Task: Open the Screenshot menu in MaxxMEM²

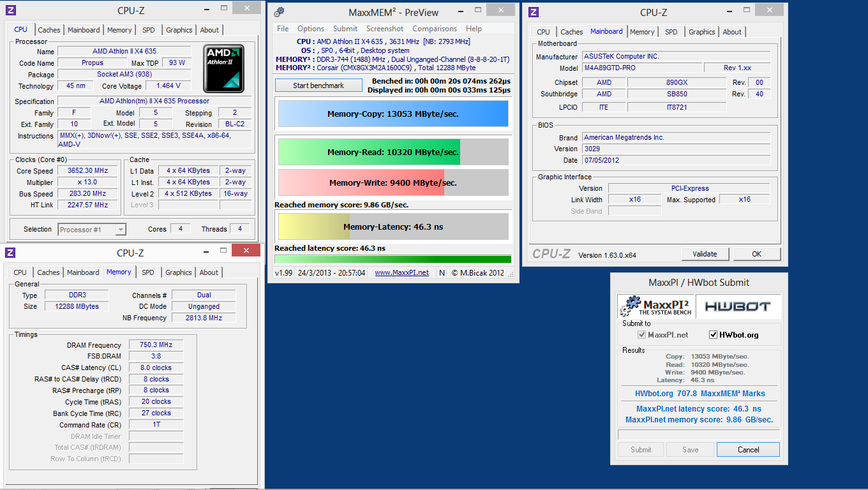Action: [x=385, y=29]
